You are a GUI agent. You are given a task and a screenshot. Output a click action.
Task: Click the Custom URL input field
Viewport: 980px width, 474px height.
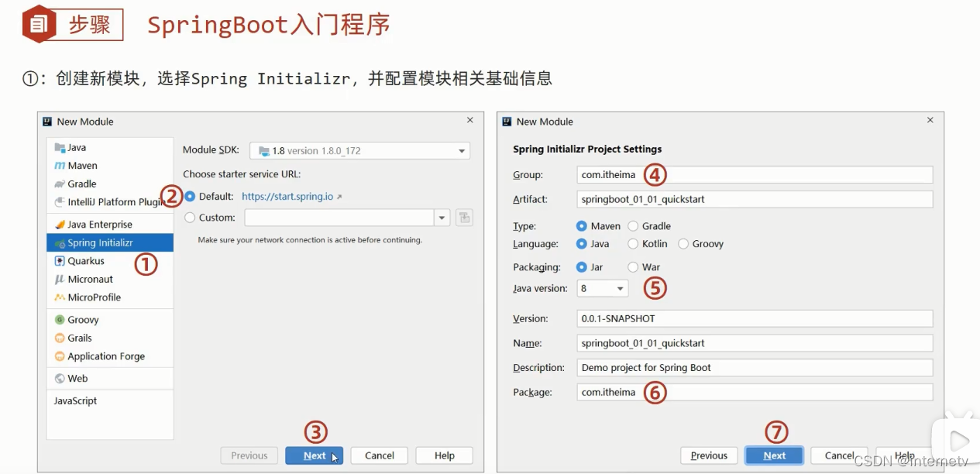pyautogui.click(x=339, y=218)
